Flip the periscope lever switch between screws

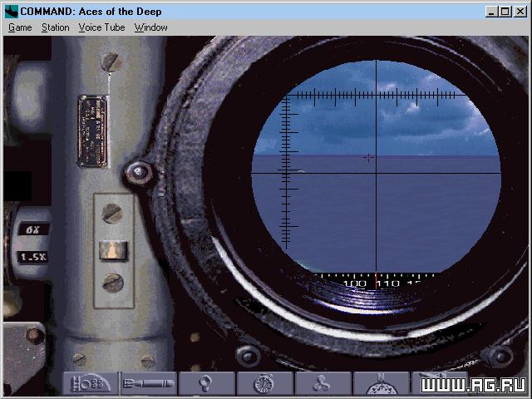pyautogui.click(x=113, y=250)
